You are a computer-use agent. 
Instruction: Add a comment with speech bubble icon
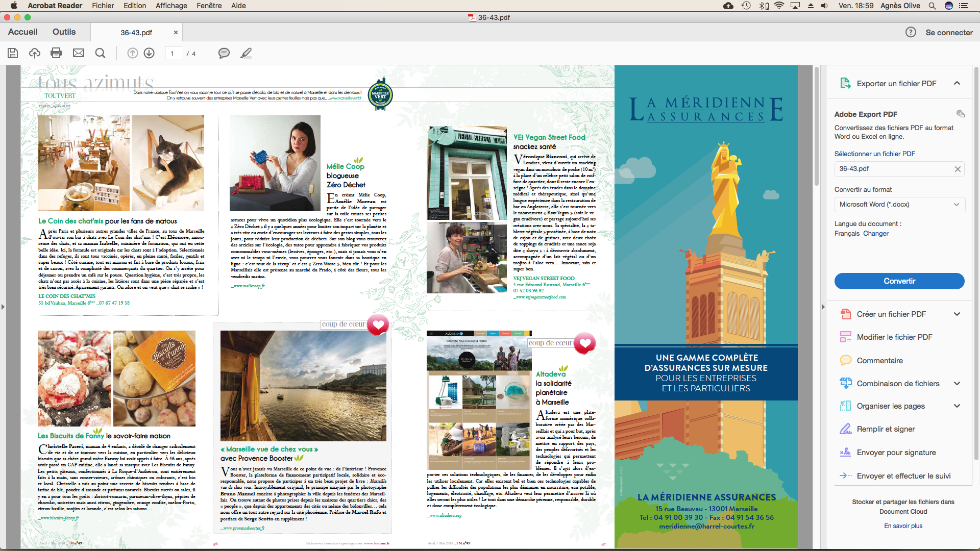[x=224, y=53]
